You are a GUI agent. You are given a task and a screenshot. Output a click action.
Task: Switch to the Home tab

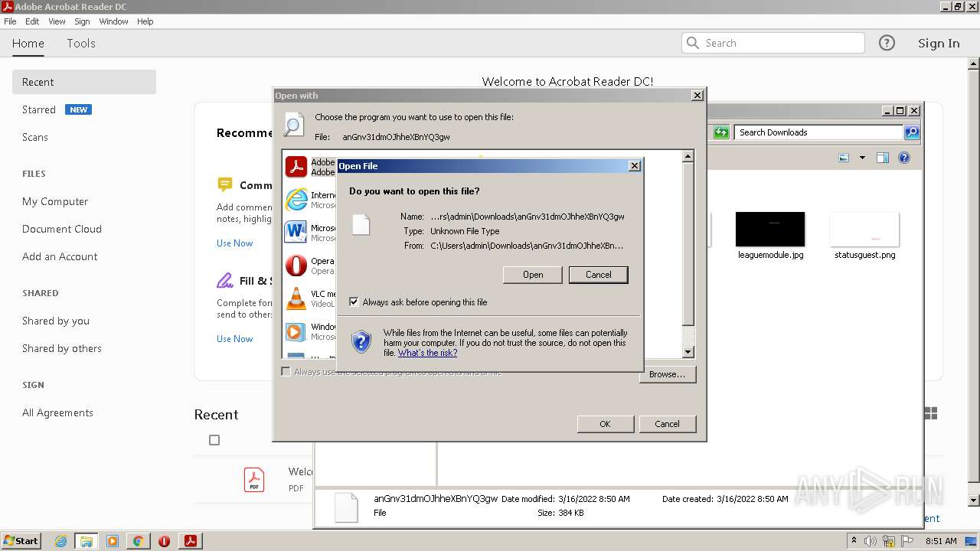28,44
